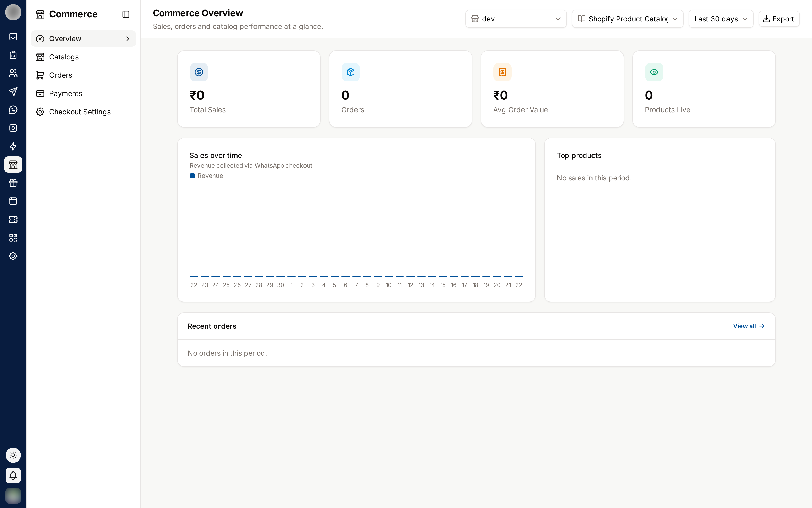Select Overview in the Commerce menu

point(83,39)
